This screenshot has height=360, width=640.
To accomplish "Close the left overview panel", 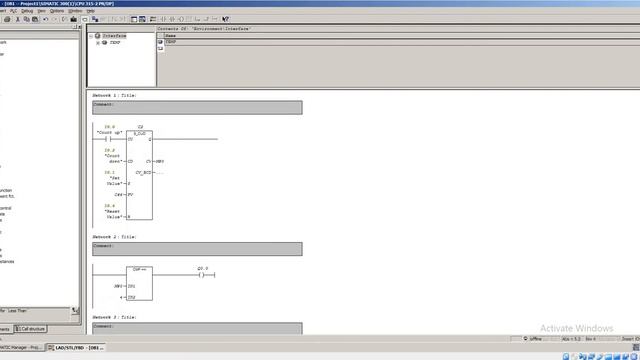I will coord(80,27).
